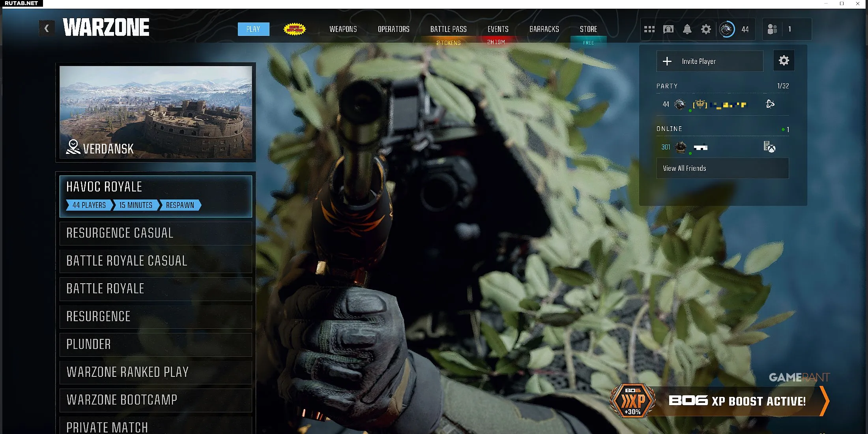The height and width of the screenshot is (434, 868).
Task: Open party settings gear next to Invite Player
Action: (784, 60)
